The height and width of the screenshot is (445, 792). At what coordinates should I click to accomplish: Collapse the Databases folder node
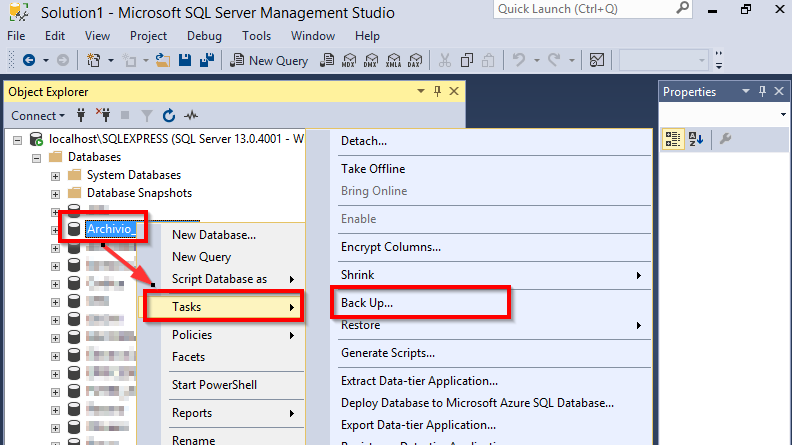[x=36, y=158]
